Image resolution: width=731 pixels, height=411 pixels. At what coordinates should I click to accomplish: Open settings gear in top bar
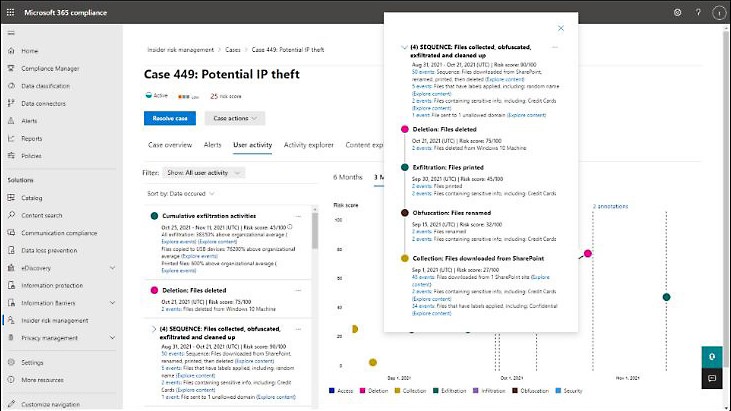677,13
